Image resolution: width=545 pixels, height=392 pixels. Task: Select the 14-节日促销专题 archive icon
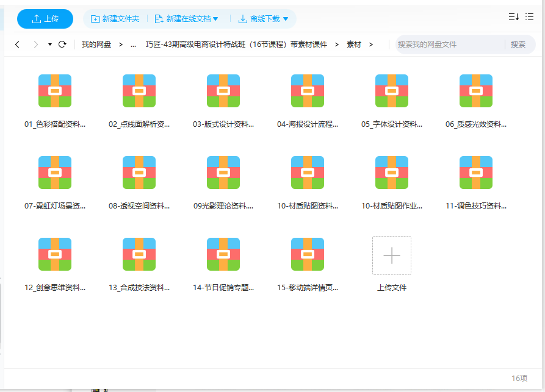click(223, 254)
